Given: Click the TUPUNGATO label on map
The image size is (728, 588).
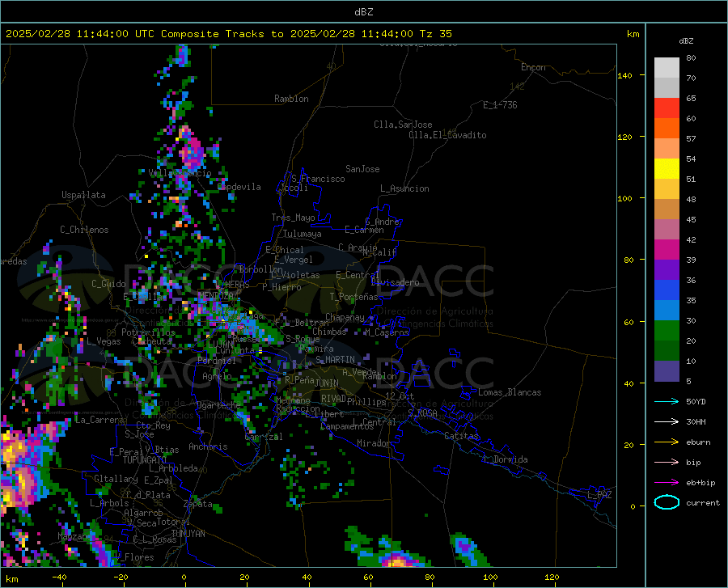Looking at the screenshot, I should [145, 460].
